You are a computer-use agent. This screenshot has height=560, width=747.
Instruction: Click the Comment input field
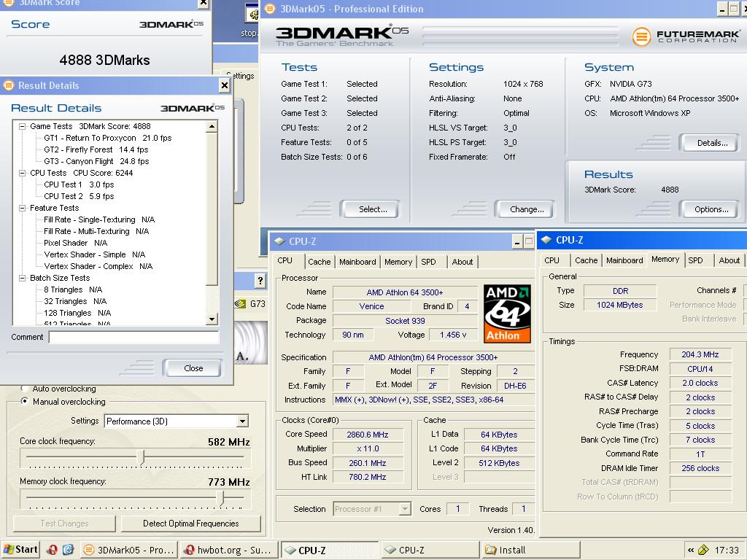point(134,337)
